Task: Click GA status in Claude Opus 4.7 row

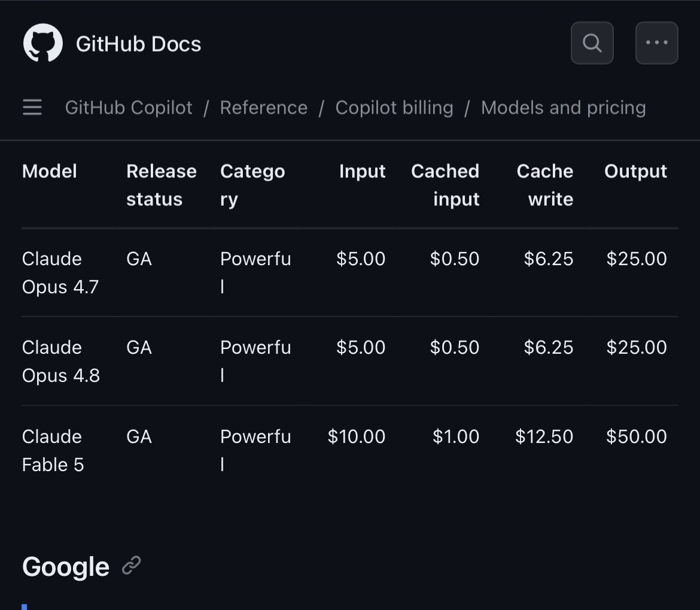Action: [139, 259]
